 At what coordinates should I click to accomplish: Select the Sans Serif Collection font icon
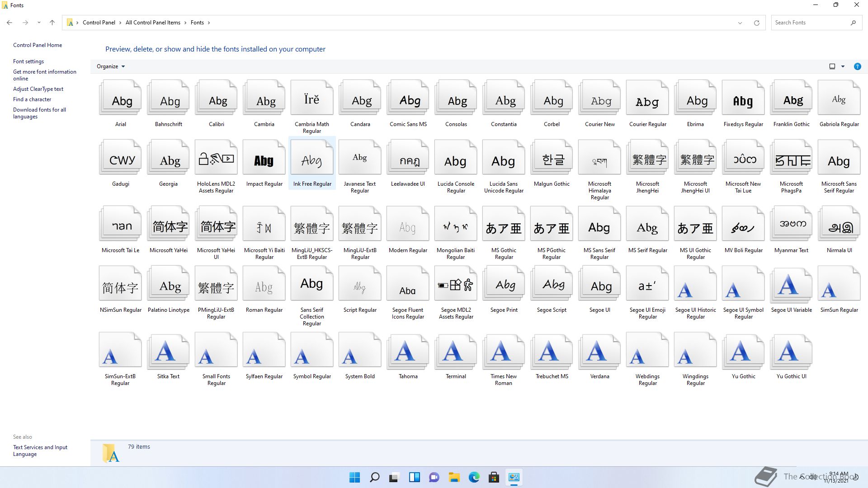[x=312, y=283]
